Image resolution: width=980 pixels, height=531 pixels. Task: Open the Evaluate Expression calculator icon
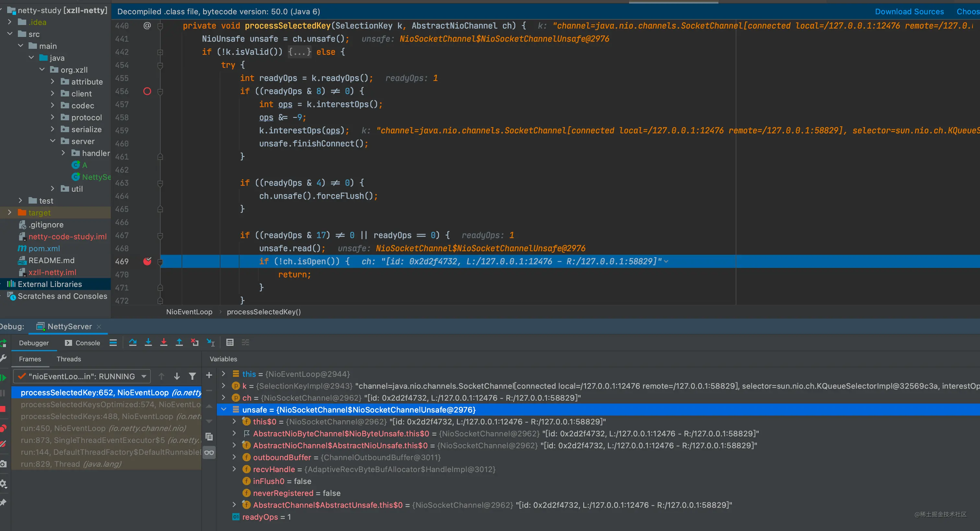pyautogui.click(x=230, y=343)
